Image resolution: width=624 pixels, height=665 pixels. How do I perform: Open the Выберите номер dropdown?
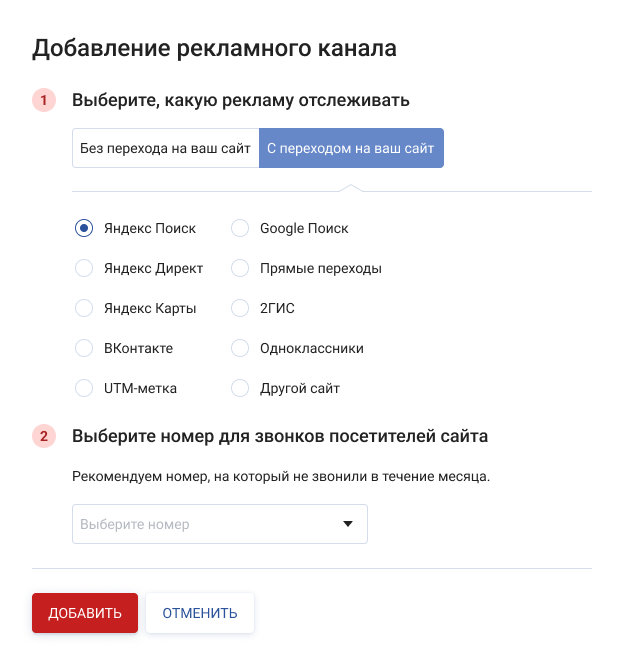point(220,524)
